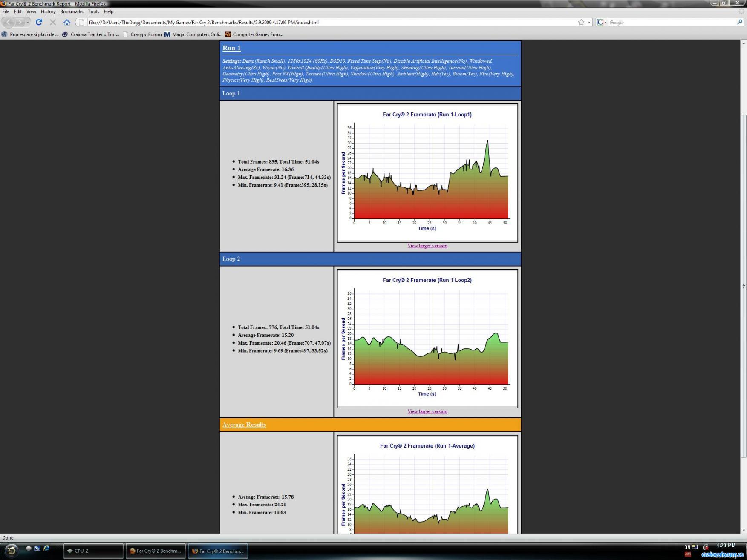Click 'Min. Framerate: 9.41' text
The height and width of the screenshot is (560, 747).
(x=283, y=185)
